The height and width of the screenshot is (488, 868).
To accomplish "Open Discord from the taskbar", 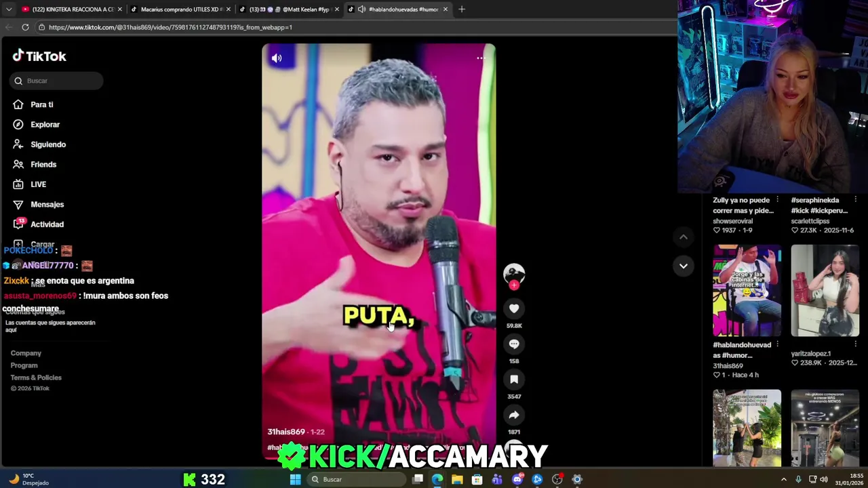I will click(x=517, y=479).
